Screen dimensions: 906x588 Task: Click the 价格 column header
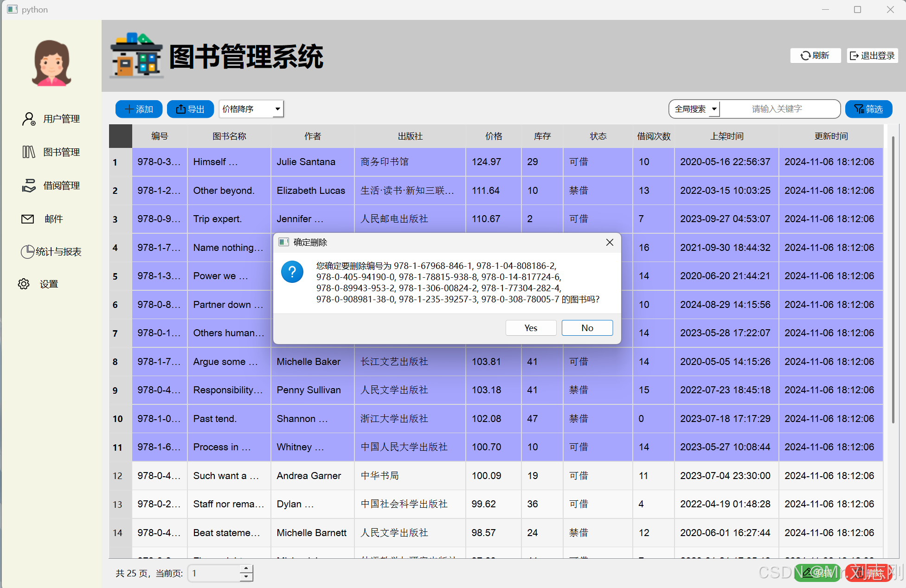[493, 136]
